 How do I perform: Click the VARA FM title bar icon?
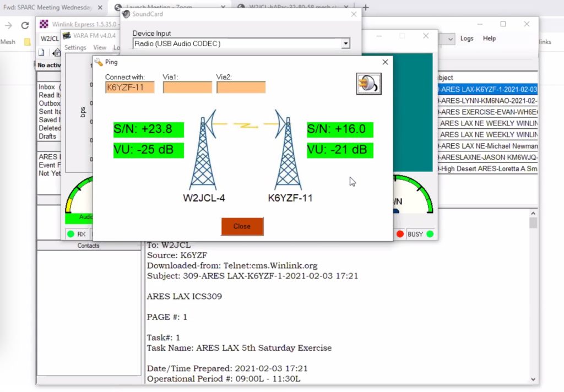tap(67, 35)
